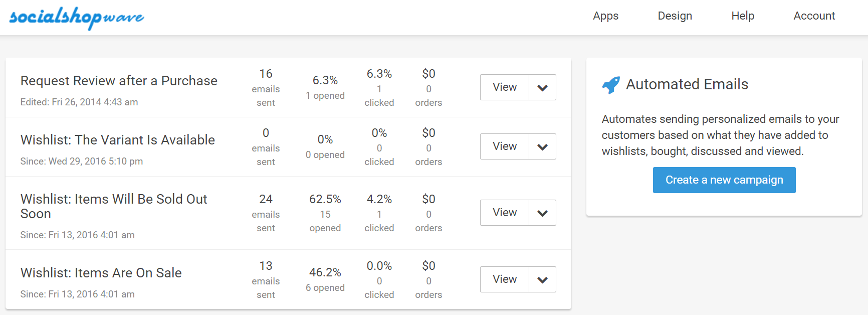Image resolution: width=868 pixels, height=315 pixels.
Task: Open the Design menu
Action: click(675, 16)
